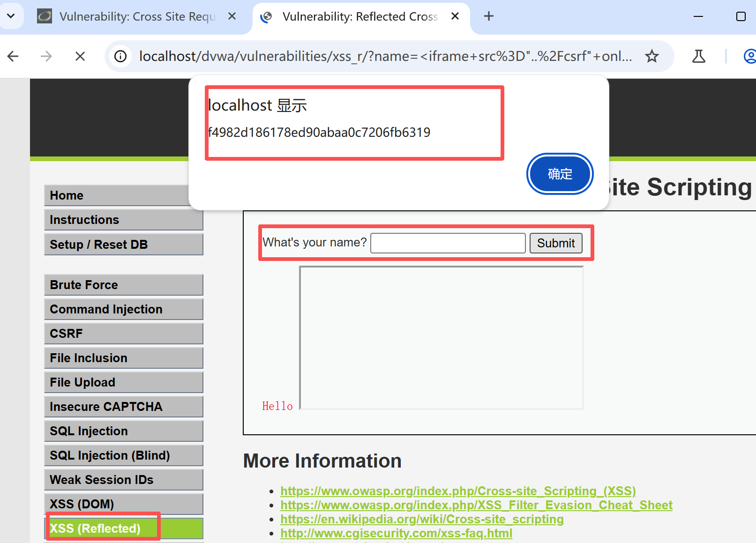
Task: Click the browser back arrow
Action: click(13, 57)
